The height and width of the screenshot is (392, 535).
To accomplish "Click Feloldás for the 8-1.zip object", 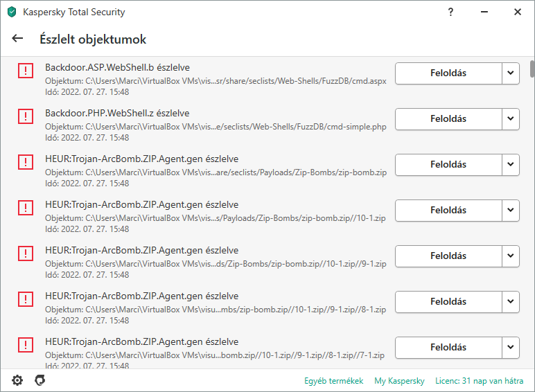I will tap(448, 301).
